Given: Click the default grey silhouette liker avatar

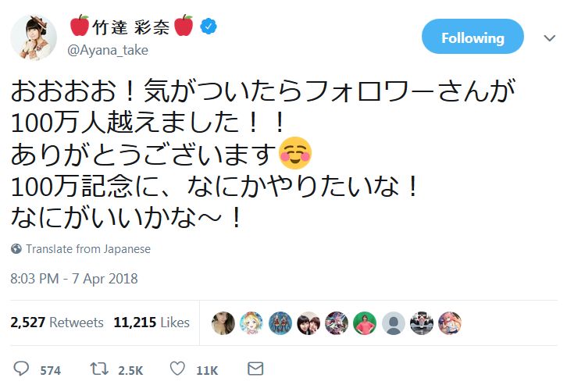Looking at the screenshot, I should (394, 323).
